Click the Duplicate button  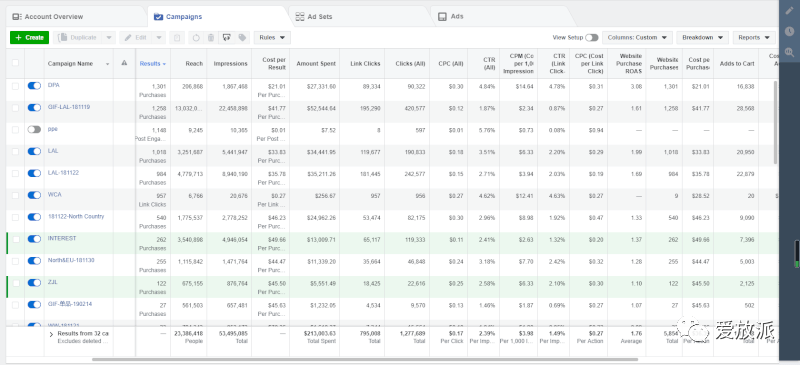tap(78, 38)
